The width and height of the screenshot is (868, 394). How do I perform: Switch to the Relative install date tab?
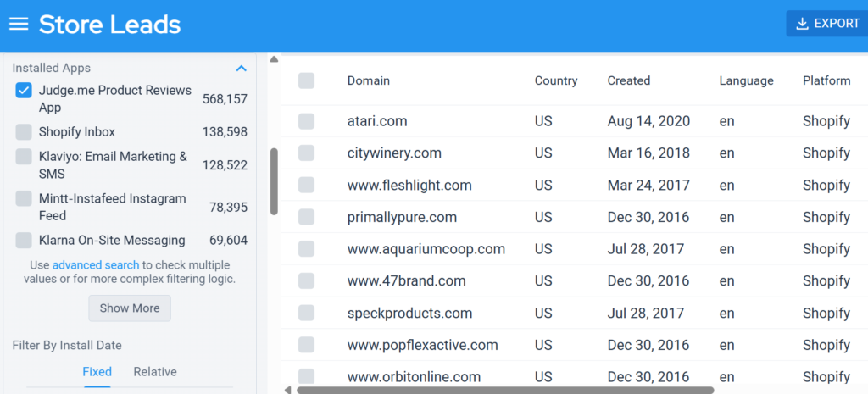coord(155,372)
